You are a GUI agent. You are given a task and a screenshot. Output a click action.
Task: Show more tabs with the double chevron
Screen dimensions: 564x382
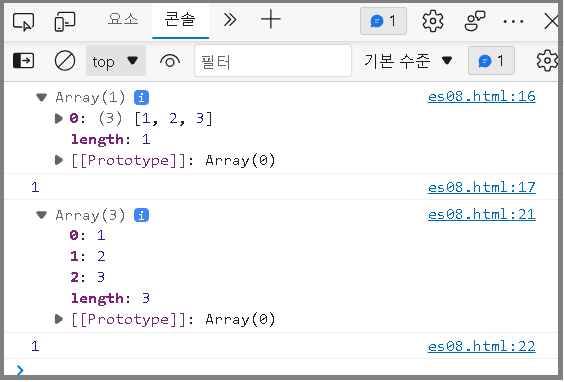(x=230, y=20)
